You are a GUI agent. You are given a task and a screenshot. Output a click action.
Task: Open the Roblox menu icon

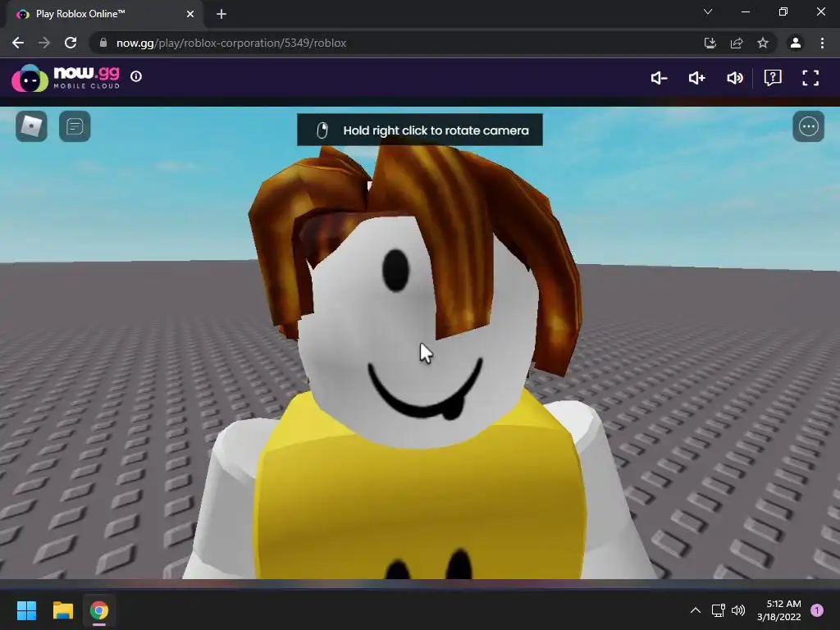[32, 126]
